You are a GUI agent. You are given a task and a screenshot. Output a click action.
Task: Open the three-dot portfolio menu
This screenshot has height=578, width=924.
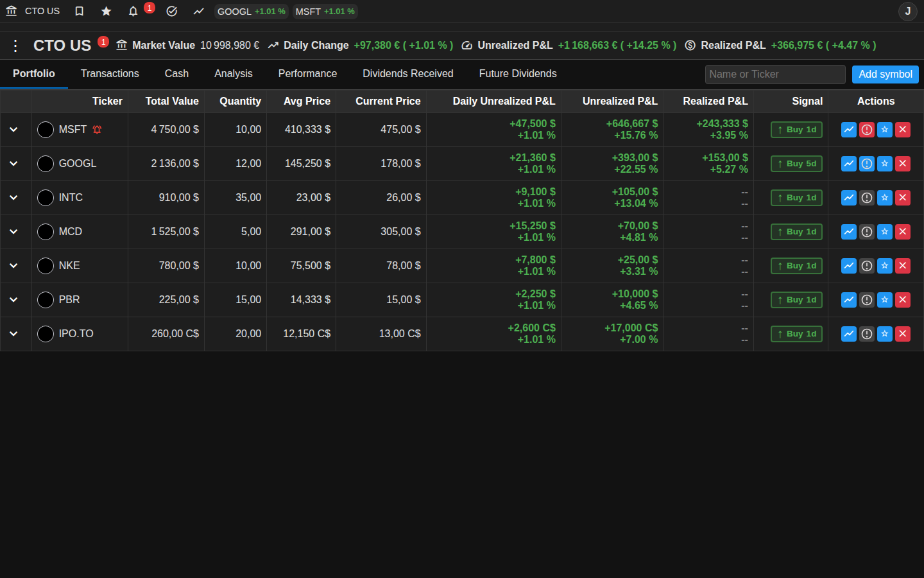(15, 46)
